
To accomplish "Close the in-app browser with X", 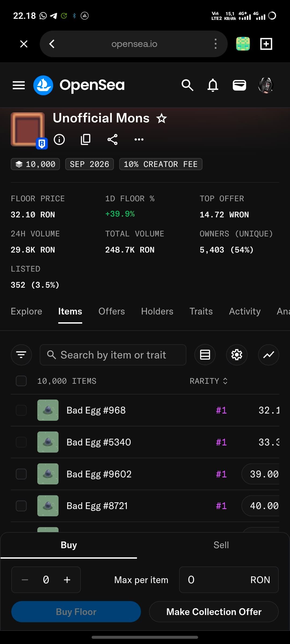I will click(x=24, y=44).
